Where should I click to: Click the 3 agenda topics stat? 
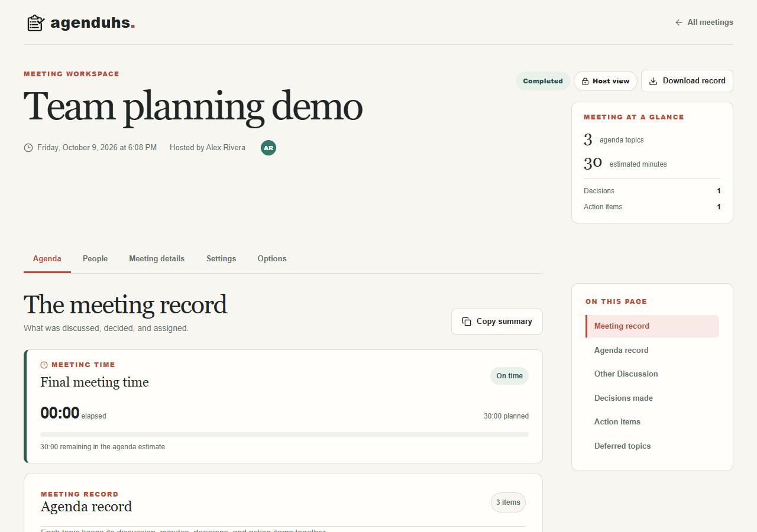pos(614,140)
